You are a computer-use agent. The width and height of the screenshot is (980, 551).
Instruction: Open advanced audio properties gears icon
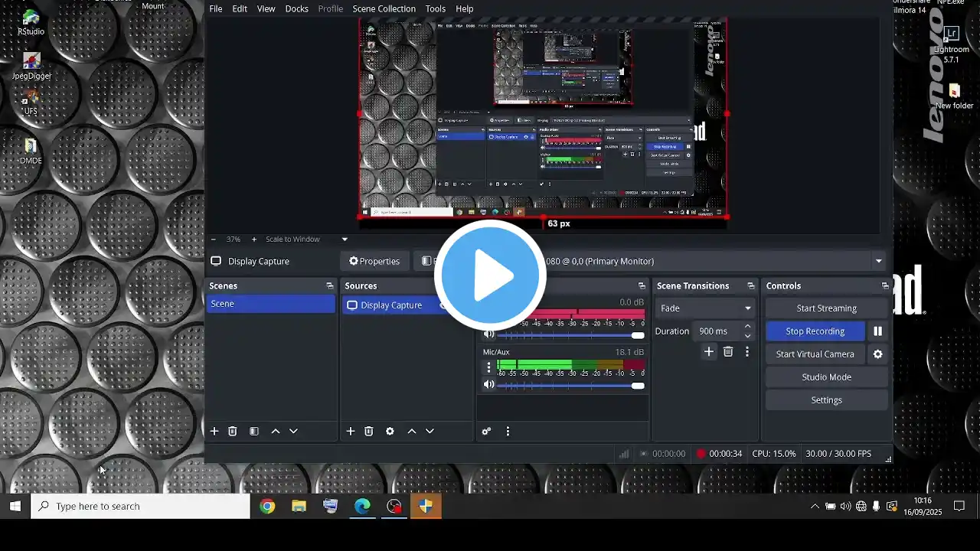coord(486,432)
